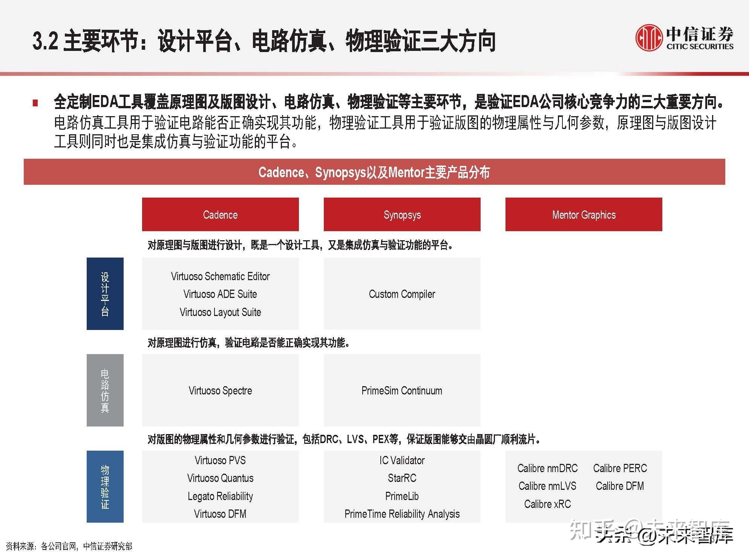Open the Cadence、Synopsys以及Mentor主要产品分布 banner
This screenshot has height=560, width=749.
click(x=374, y=172)
